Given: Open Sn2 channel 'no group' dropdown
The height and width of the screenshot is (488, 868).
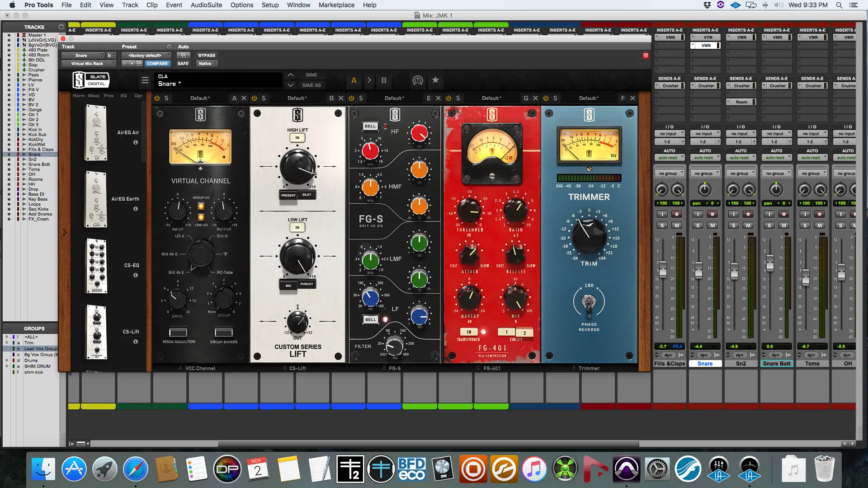Looking at the screenshot, I should (x=741, y=174).
